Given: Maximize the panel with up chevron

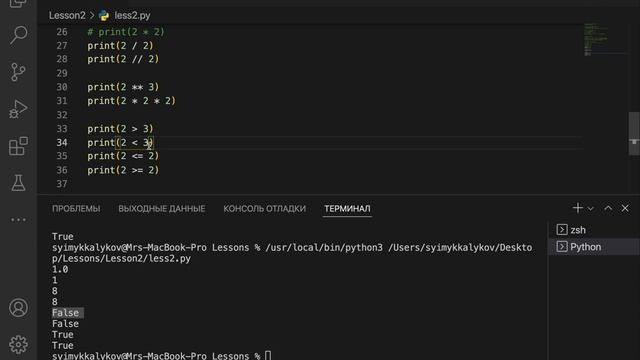Looking at the screenshot, I should [x=608, y=208].
